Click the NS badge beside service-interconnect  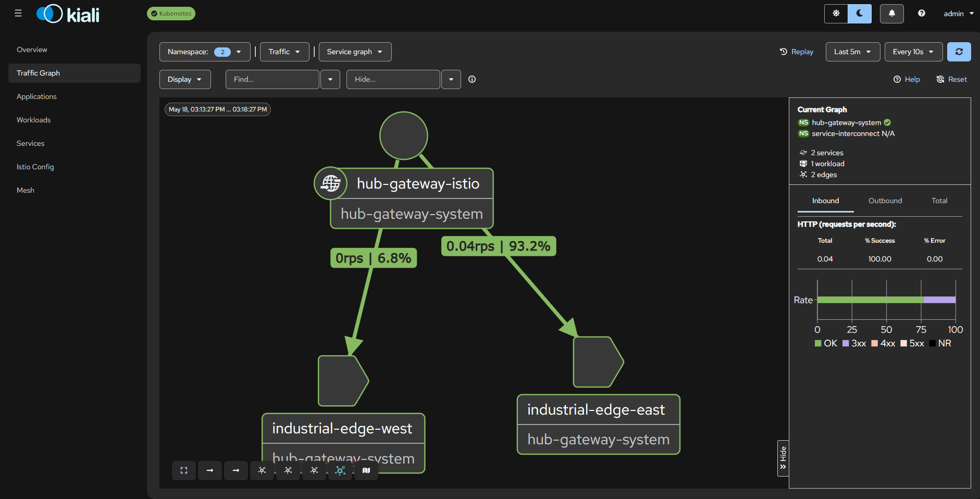(803, 134)
